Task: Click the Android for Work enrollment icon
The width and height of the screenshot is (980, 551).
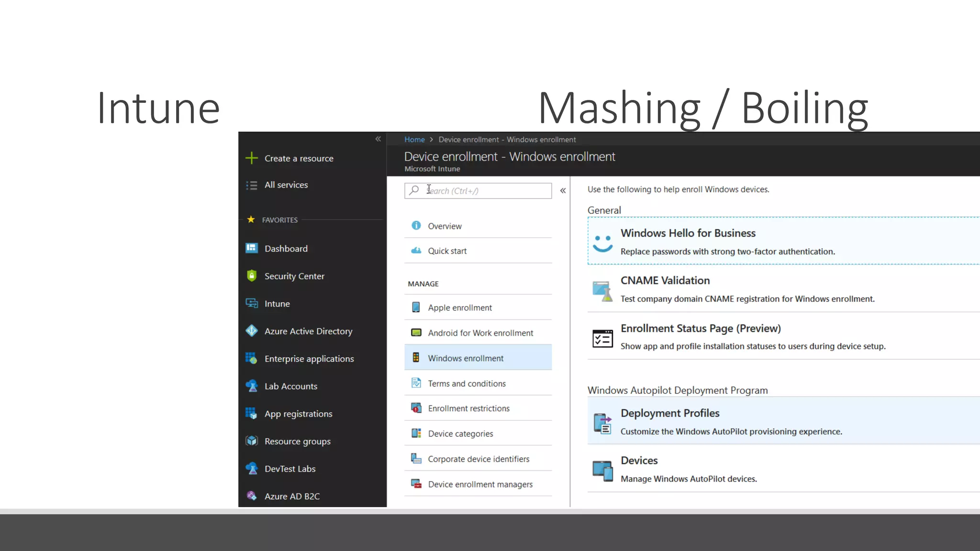Action: click(x=416, y=332)
